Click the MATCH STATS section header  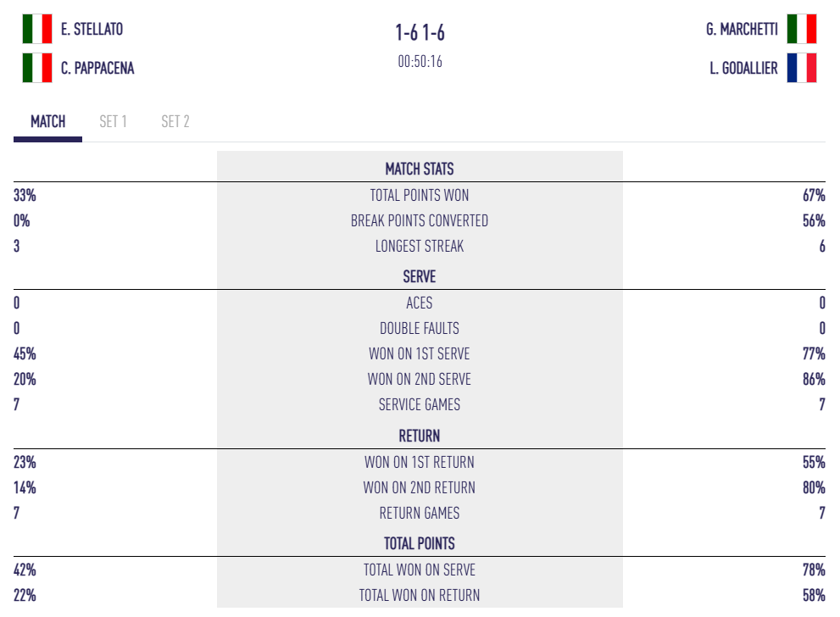coord(420,169)
